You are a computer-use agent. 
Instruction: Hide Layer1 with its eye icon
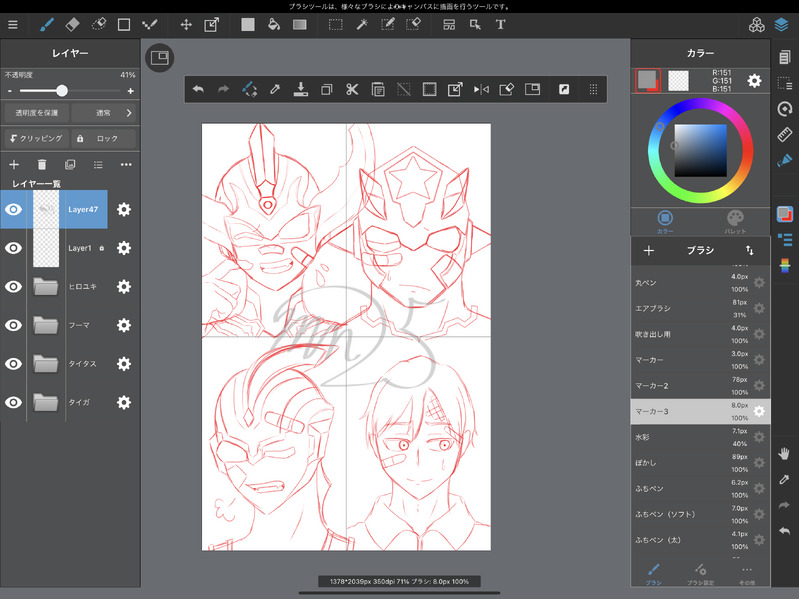click(14, 248)
